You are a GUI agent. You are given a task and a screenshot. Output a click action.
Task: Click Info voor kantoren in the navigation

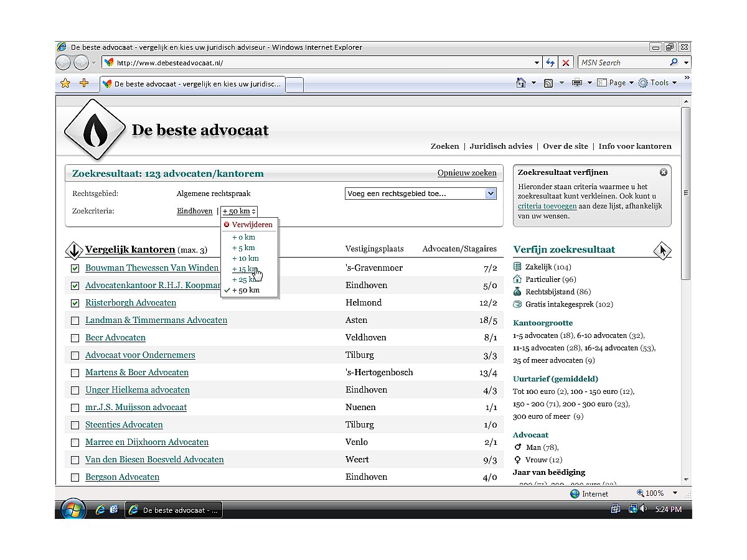coord(635,146)
